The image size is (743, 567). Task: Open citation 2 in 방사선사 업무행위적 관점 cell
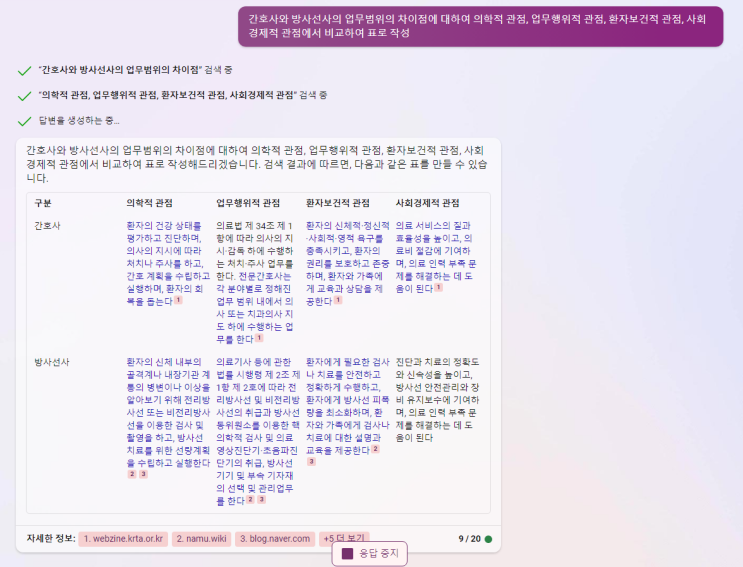pyautogui.click(x=251, y=499)
